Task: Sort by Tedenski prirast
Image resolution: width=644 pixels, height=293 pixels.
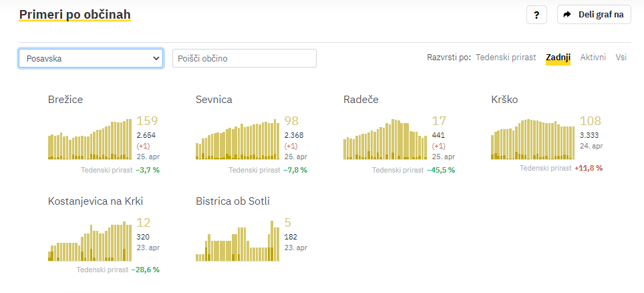Action: click(506, 58)
